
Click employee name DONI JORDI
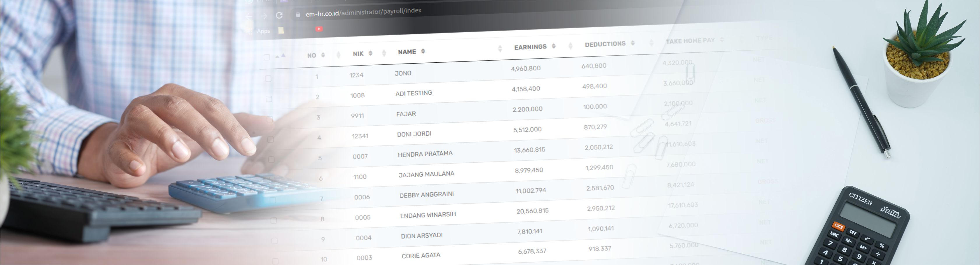(x=414, y=134)
